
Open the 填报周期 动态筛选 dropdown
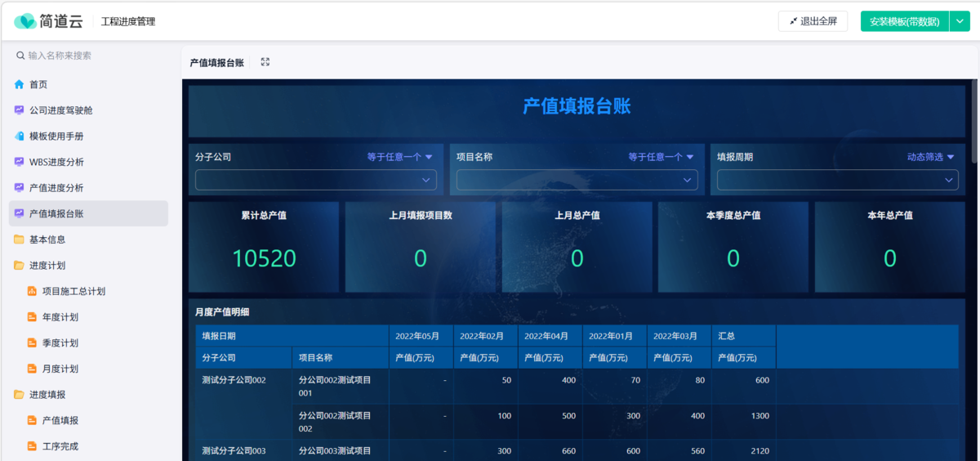930,157
